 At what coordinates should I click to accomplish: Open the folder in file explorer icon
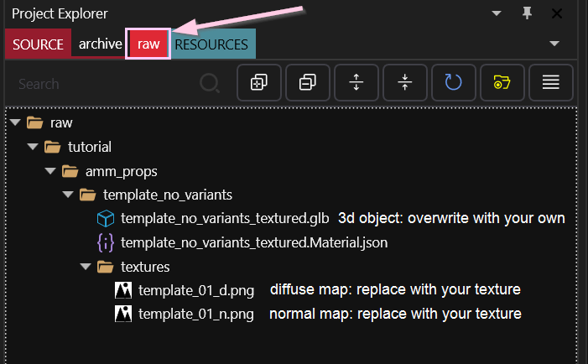coord(502,82)
